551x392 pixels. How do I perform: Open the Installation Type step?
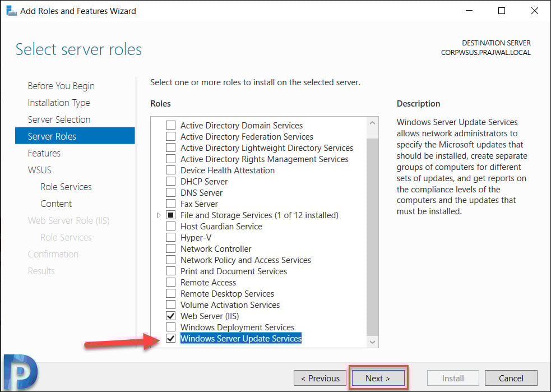[59, 103]
